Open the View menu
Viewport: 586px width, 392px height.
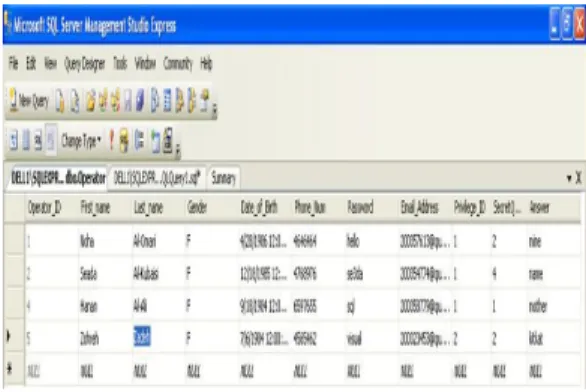point(50,63)
